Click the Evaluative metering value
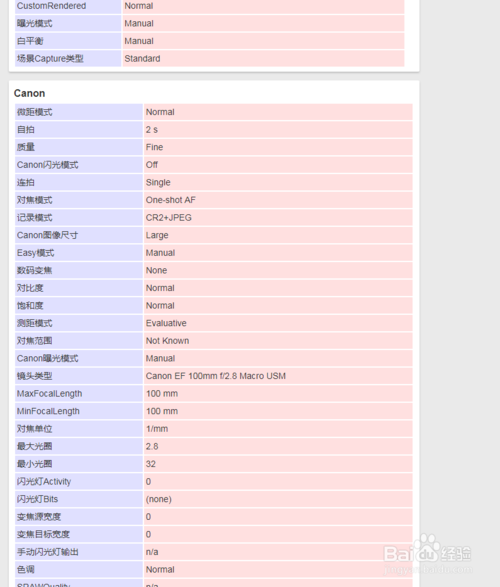500x587 pixels. [166, 323]
